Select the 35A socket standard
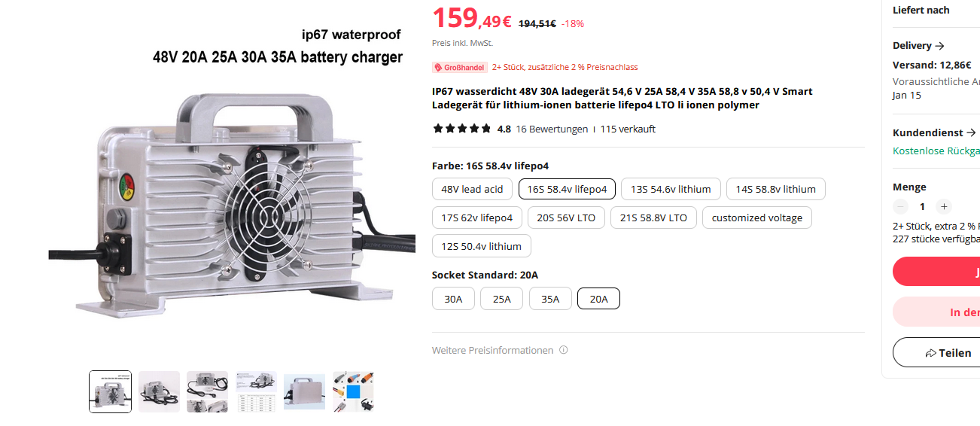 tap(550, 299)
